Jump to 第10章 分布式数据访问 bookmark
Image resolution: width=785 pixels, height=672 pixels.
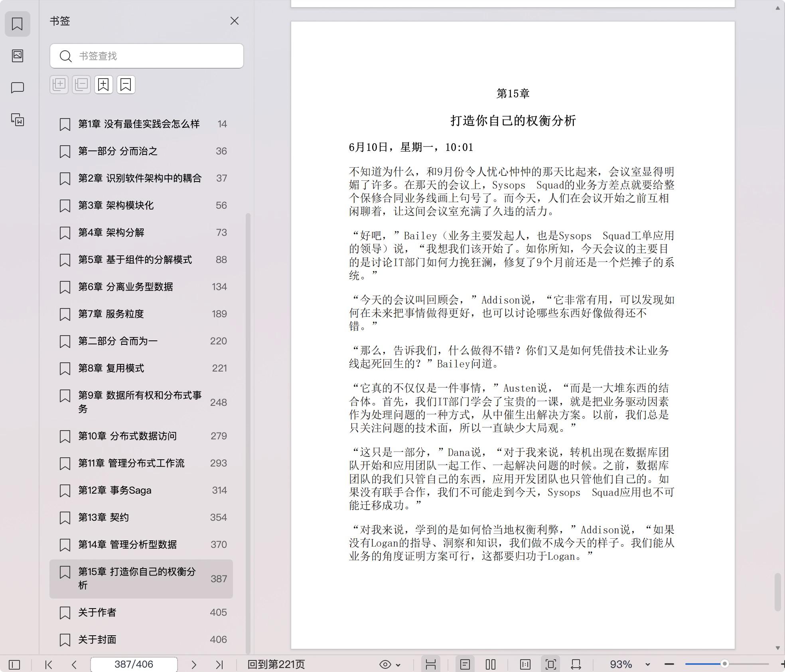(141, 436)
